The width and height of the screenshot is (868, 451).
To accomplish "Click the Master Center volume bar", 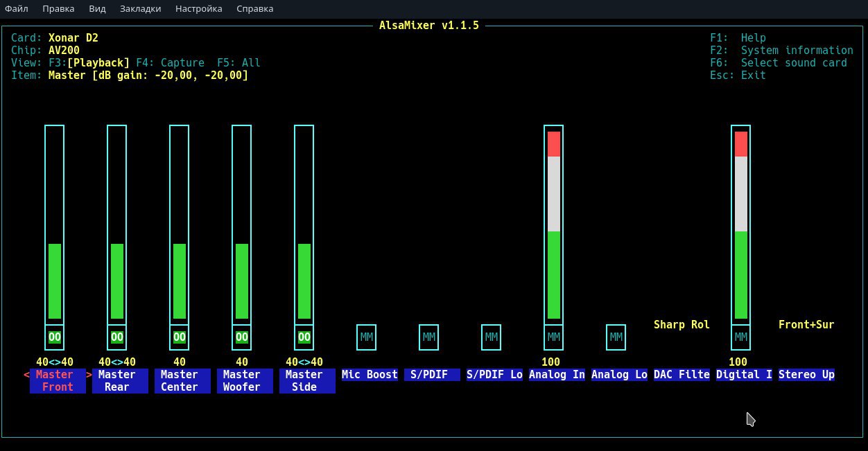I will [x=180, y=224].
